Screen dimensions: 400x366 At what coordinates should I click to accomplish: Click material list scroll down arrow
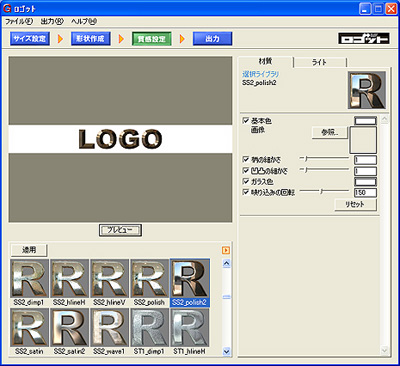coord(226,351)
